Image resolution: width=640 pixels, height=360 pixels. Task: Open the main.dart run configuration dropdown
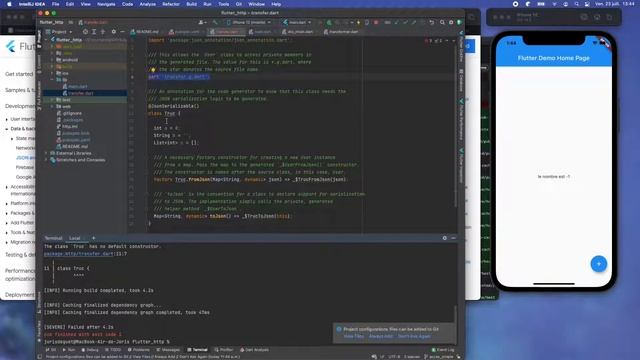(298, 22)
